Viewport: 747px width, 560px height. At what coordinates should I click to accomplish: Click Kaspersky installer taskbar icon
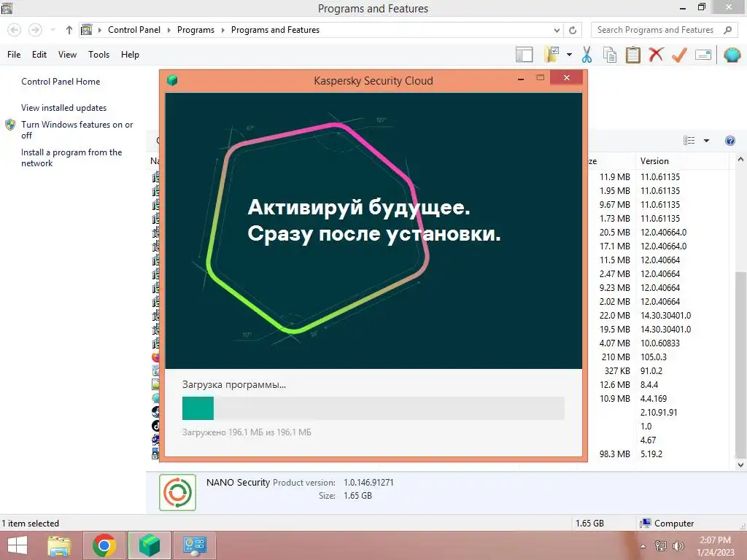pos(149,545)
